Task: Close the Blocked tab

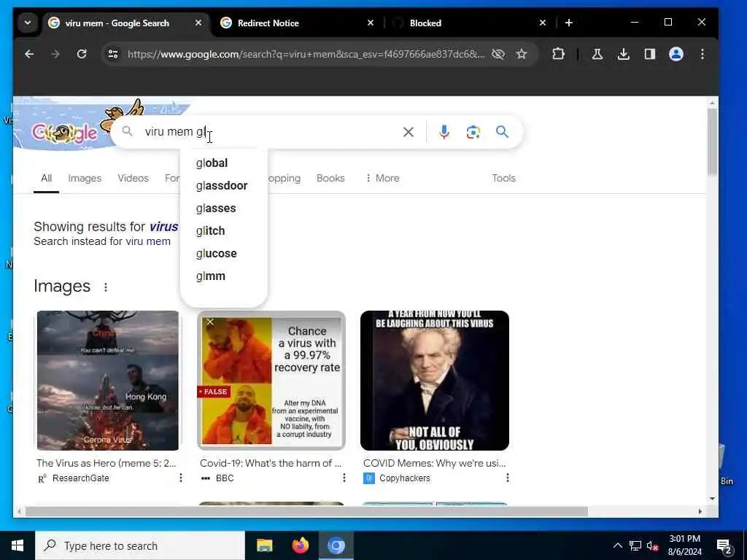Action: 542,23
